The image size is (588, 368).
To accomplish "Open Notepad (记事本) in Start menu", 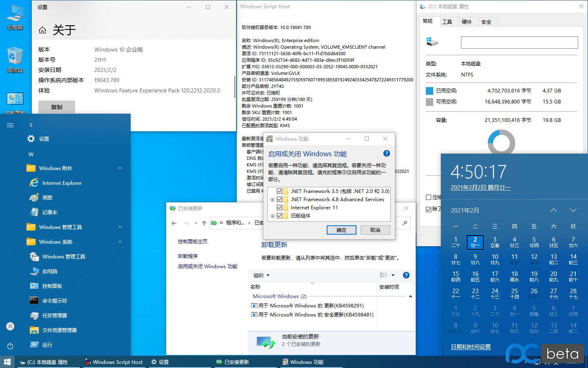I will point(49,213).
